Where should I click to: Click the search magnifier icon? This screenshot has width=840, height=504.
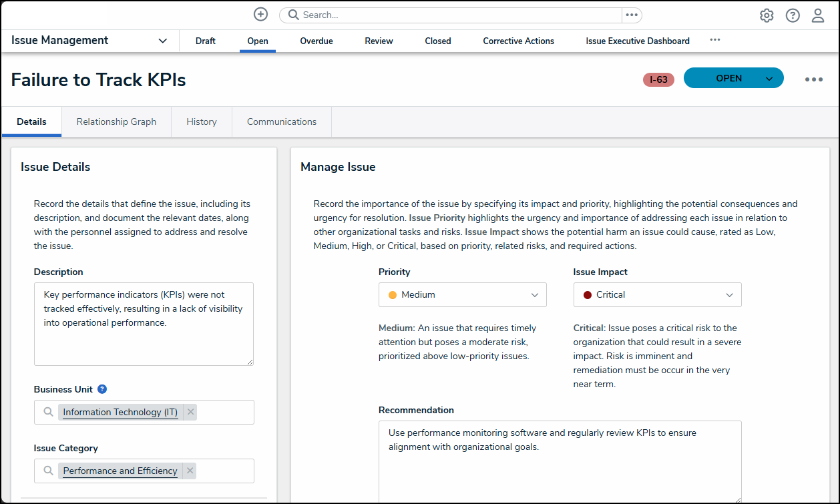(x=293, y=15)
